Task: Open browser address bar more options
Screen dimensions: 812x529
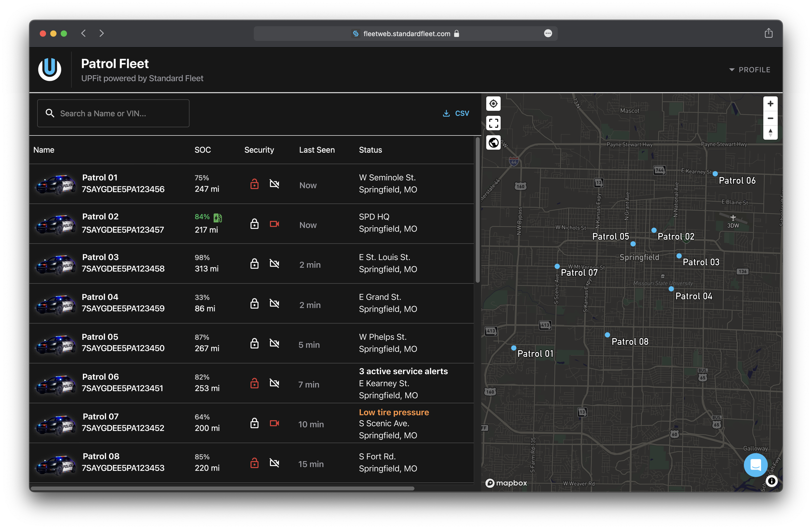Action: click(x=548, y=33)
